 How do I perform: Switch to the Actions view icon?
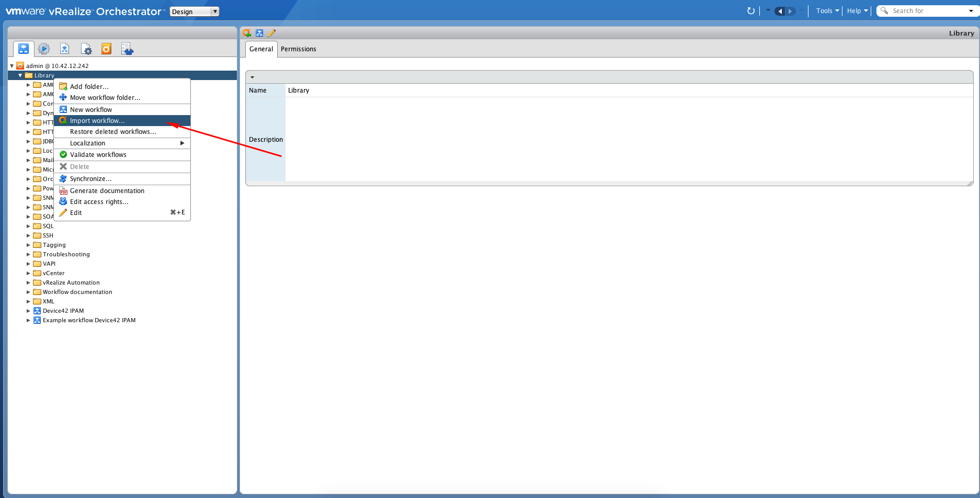pyautogui.click(x=65, y=49)
